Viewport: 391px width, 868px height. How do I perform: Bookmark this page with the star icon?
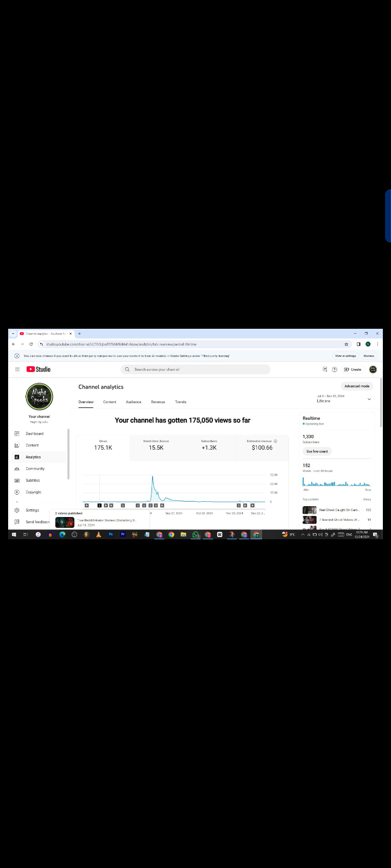pos(346,344)
